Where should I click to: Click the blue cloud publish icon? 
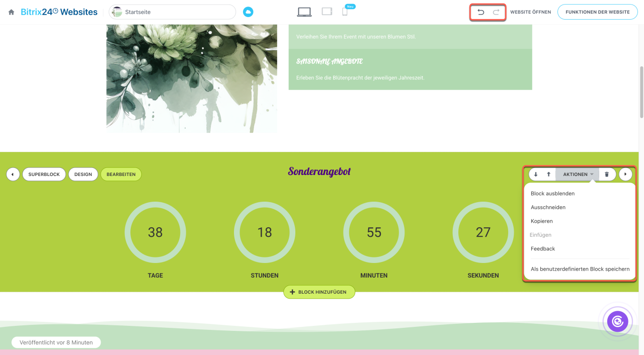coord(248,12)
